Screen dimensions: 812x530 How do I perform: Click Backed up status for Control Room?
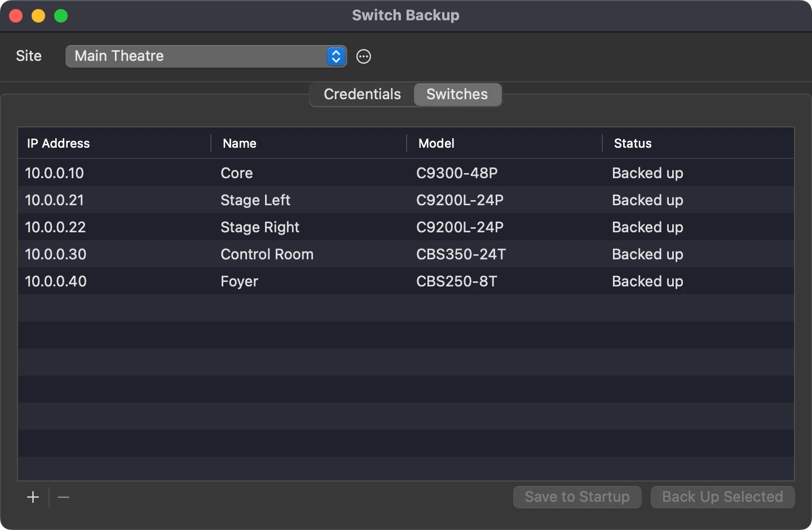(648, 254)
